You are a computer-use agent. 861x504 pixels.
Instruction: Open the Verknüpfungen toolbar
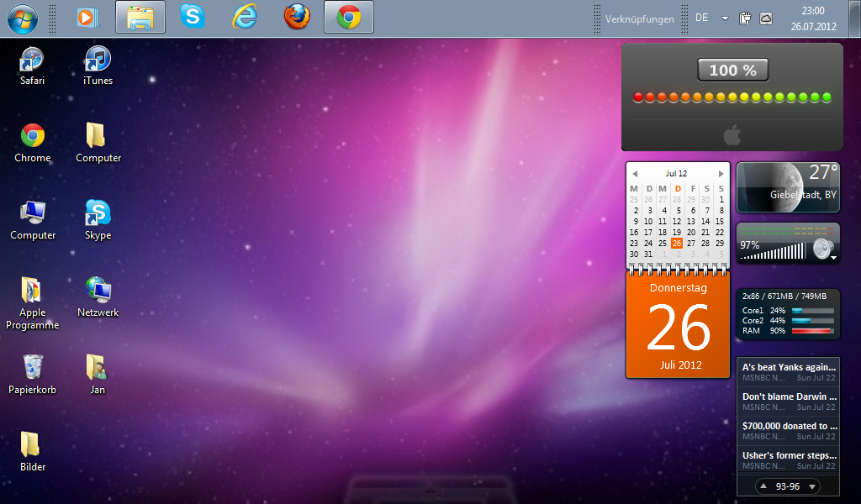[x=640, y=19]
